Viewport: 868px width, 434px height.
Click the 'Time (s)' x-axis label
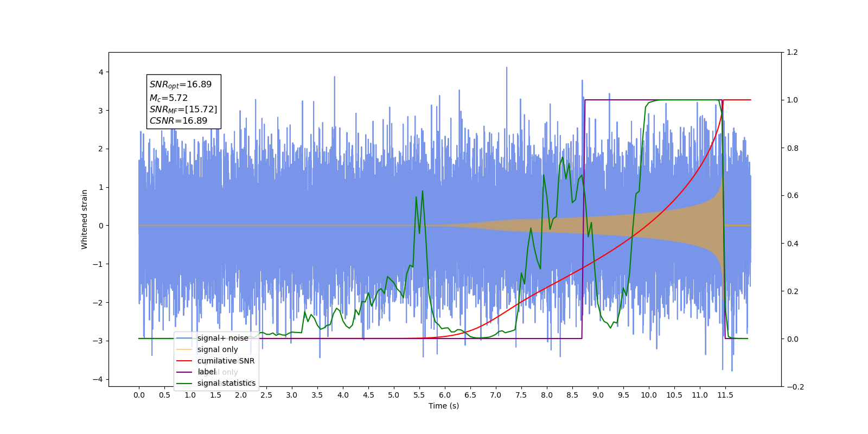pos(444,406)
